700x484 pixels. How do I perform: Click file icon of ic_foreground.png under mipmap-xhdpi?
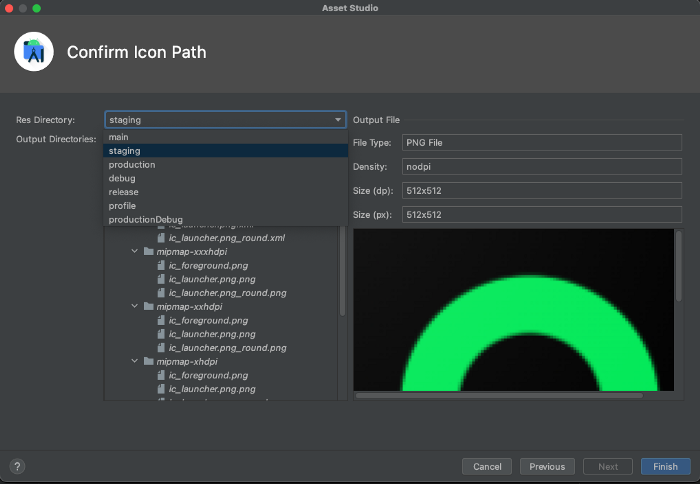tap(161, 375)
